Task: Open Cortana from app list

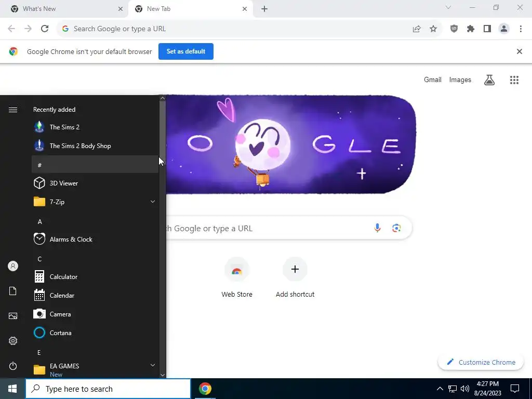Action: point(95,332)
